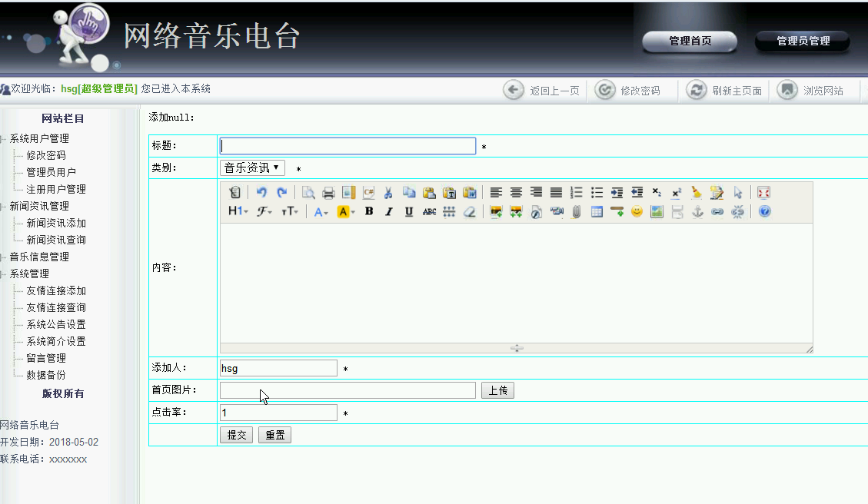Open the text color picker

[321, 211]
